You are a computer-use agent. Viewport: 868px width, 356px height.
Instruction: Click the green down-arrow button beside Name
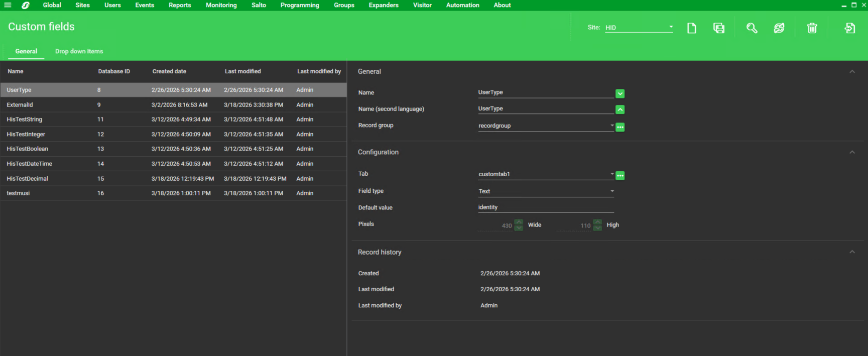click(x=620, y=93)
